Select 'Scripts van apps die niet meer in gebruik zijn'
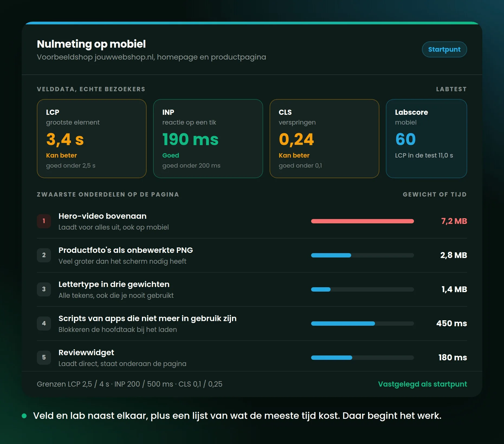 147,318
